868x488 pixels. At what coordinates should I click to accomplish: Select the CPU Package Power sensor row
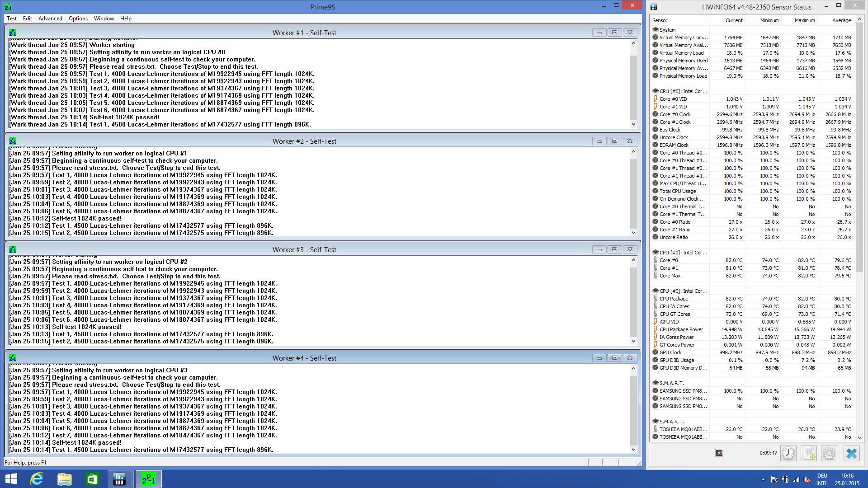tap(681, 329)
